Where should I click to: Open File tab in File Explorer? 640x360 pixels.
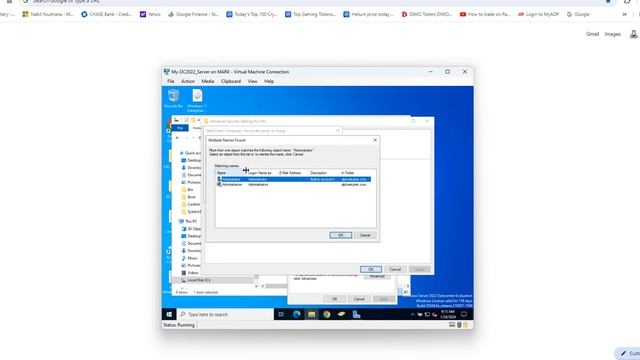tap(180, 128)
